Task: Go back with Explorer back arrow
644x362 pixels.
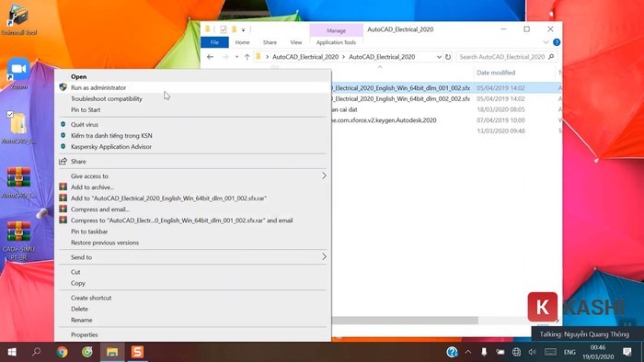Action: pyautogui.click(x=211, y=57)
